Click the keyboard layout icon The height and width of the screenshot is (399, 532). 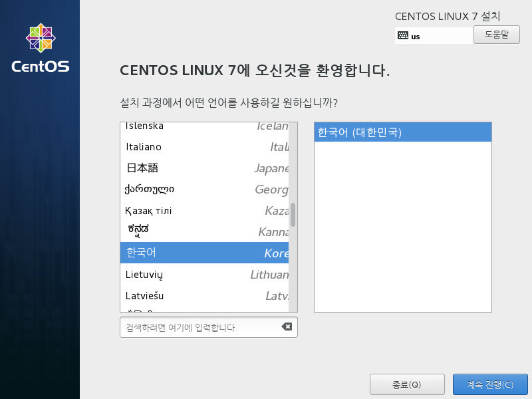coord(403,35)
